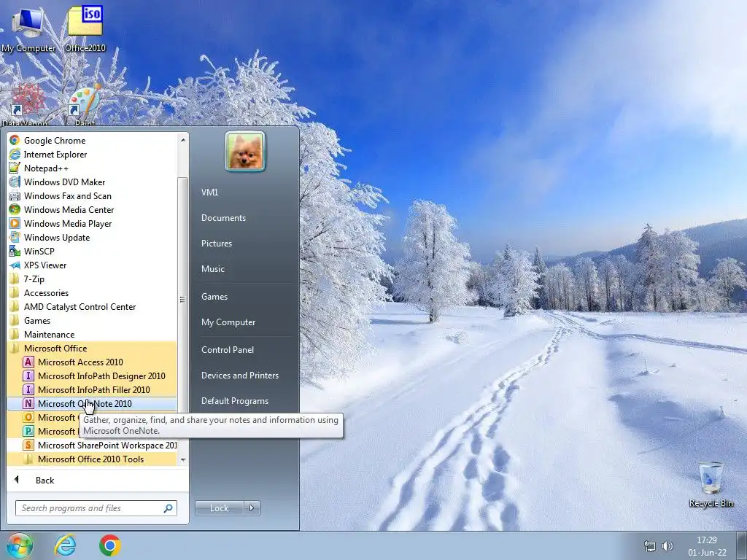This screenshot has height=560, width=747.
Task: Expand the Accessories folder
Action: tap(91, 293)
